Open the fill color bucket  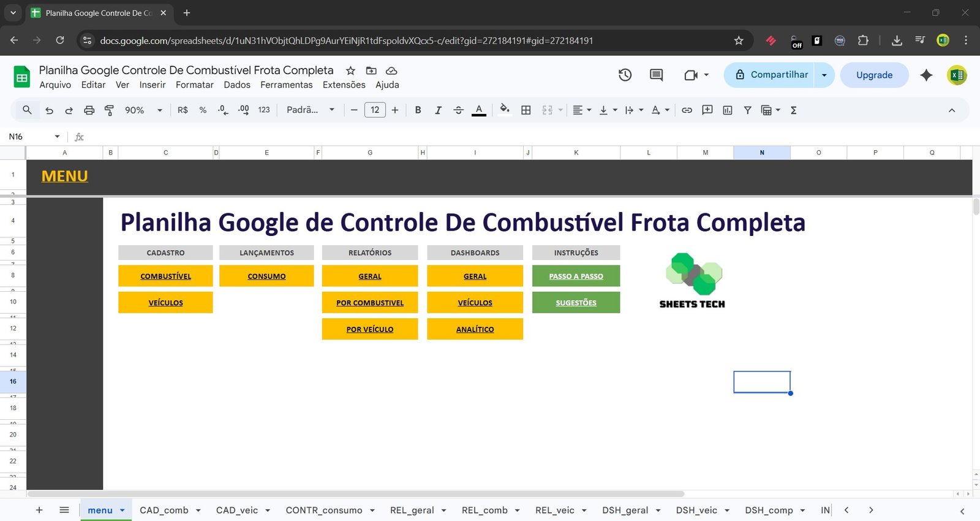point(505,110)
